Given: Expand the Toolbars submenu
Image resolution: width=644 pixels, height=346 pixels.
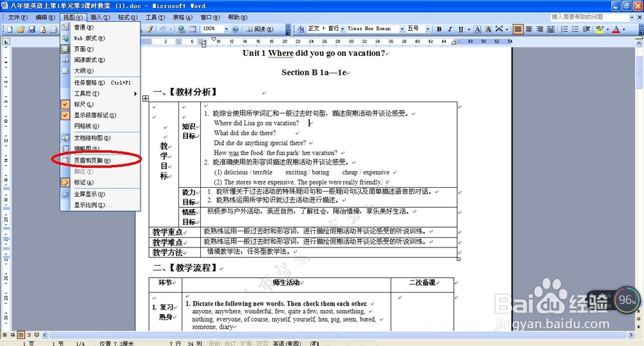Looking at the screenshot, I should (100, 93).
